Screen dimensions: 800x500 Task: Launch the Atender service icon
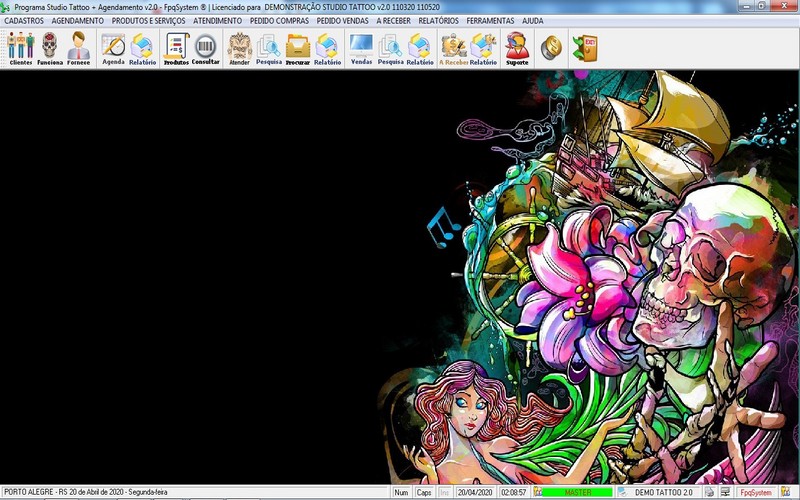pos(239,47)
